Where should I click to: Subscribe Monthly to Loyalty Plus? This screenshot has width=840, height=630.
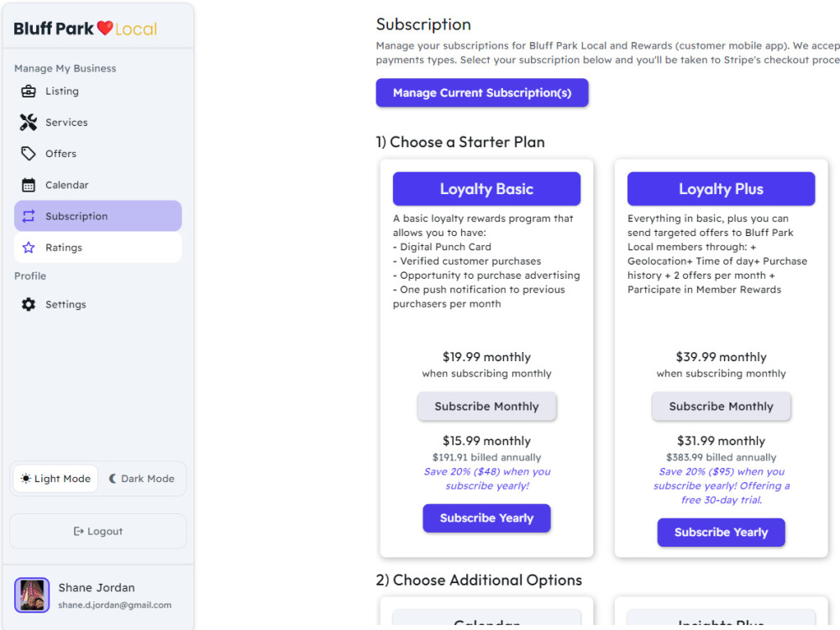721,406
